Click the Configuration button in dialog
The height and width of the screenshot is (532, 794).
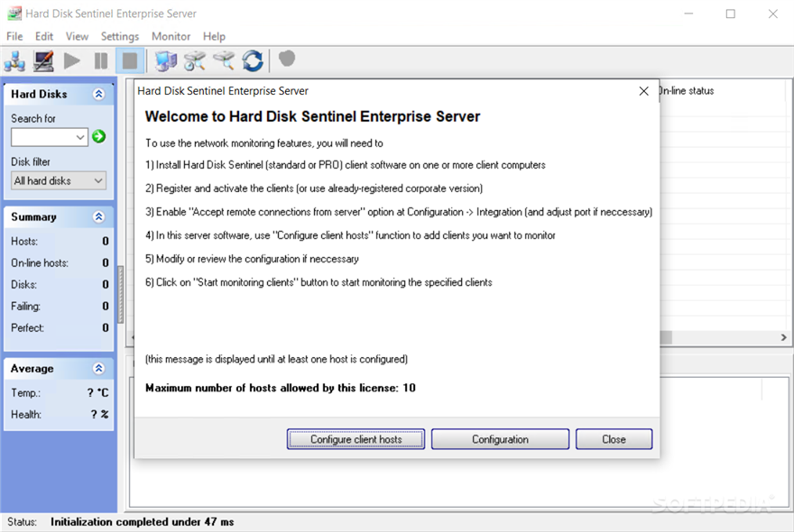[500, 439]
